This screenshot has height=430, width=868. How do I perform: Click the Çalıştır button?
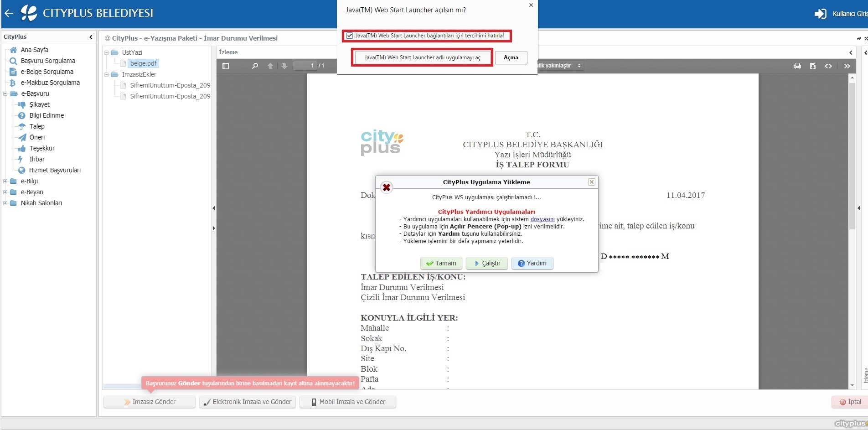pos(487,263)
